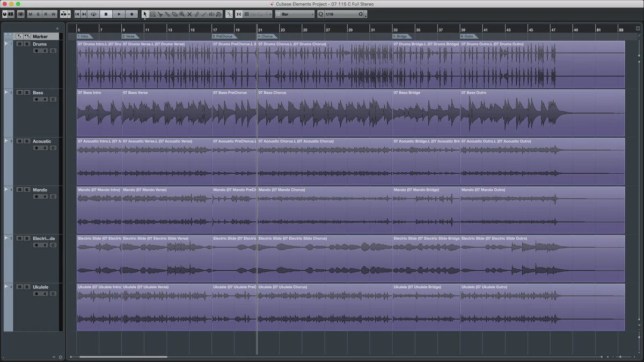Enable record on the Acoustic track
Viewport: 644px width, 362px height.
pos(36,148)
